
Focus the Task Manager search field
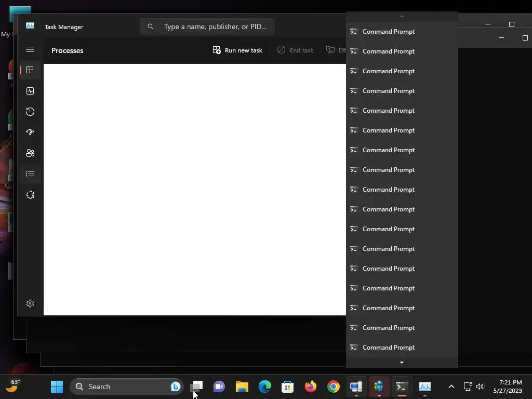pos(207,26)
